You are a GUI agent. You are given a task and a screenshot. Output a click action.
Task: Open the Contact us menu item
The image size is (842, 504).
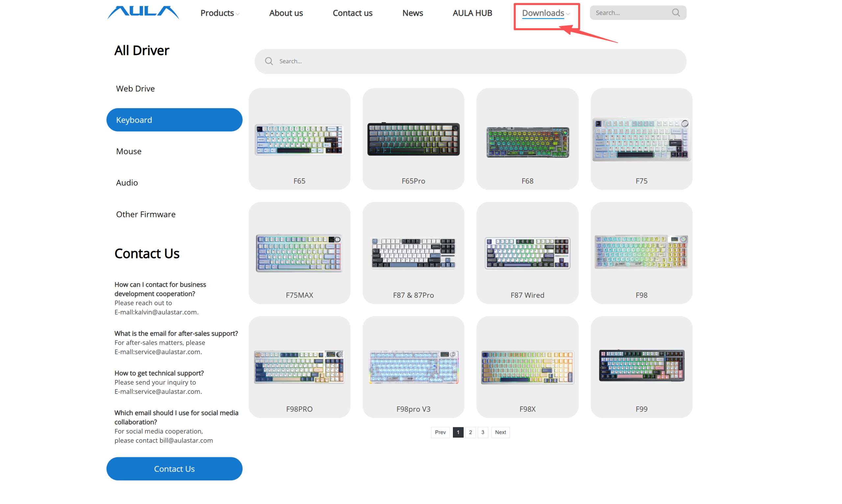tap(352, 13)
